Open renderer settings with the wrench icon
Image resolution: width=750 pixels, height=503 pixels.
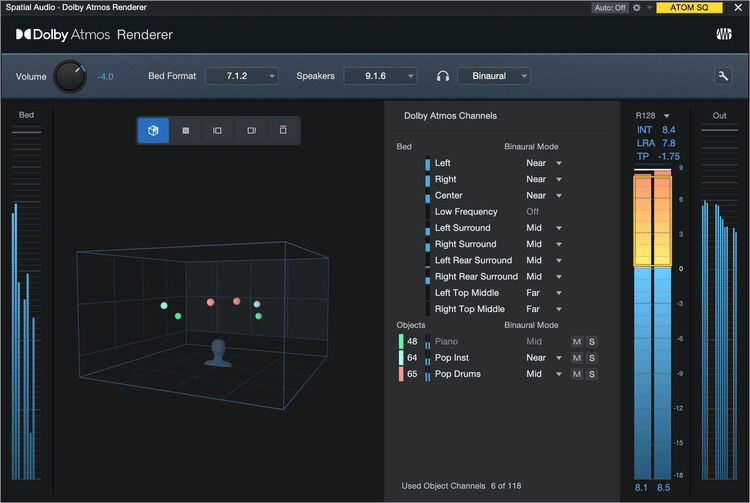pyautogui.click(x=723, y=76)
